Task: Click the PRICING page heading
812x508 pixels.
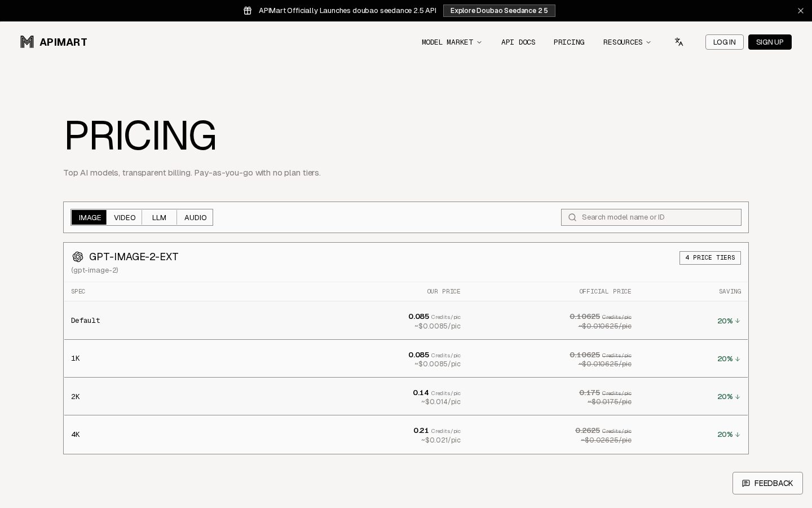Action: (140, 136)
